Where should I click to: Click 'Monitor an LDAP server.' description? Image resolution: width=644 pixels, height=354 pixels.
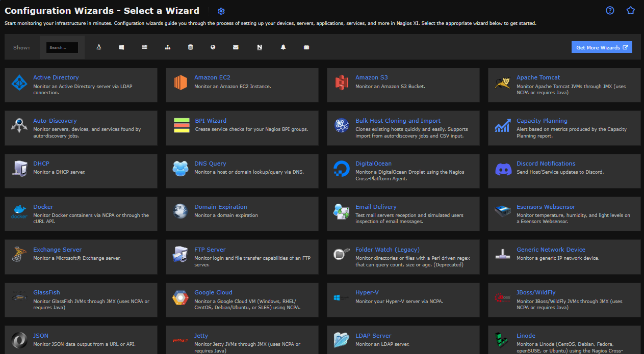(x=382, y=344)
